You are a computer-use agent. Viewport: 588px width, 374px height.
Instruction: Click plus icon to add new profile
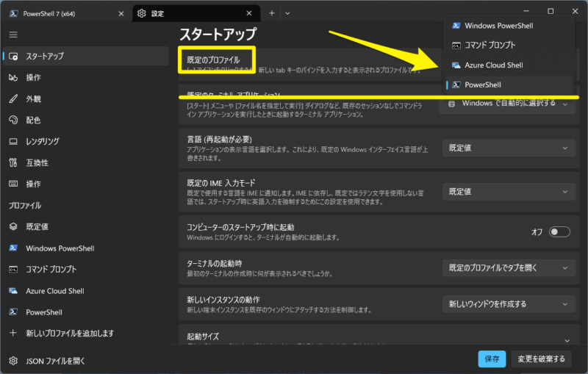coord(13,333)
